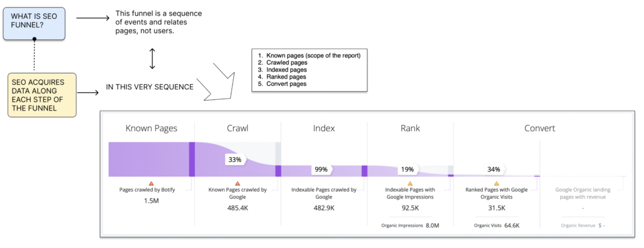This screenshot has width=644, height=248.
Task: Click the 34% funnel percentage tag
Action: pos(494,169)
